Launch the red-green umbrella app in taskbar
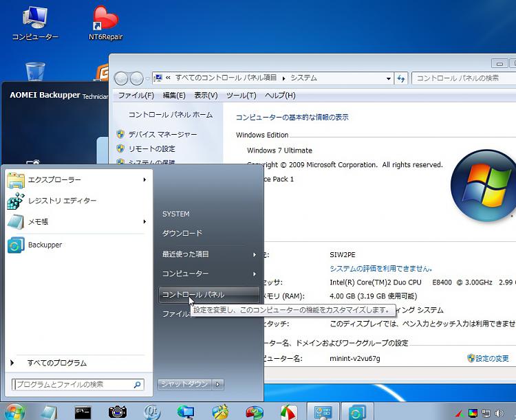The width and height of the screenshot is (516, 420). [288, 412]
